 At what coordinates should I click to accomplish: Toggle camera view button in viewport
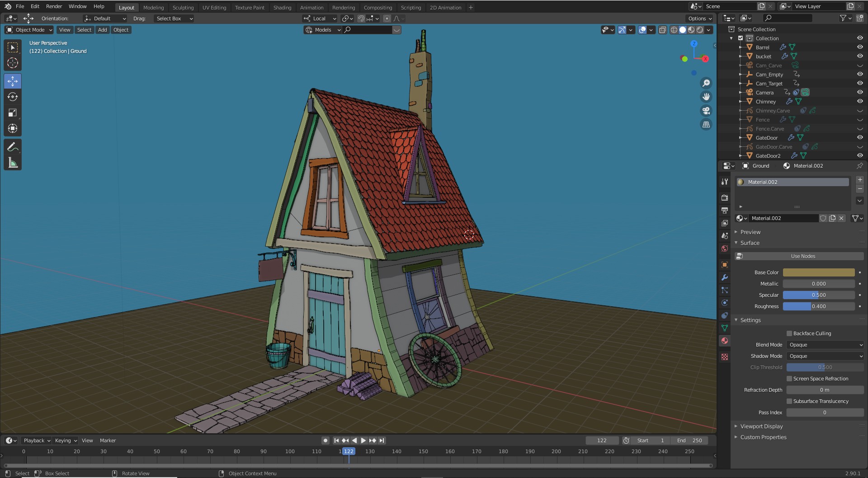(x=706, y=111)
